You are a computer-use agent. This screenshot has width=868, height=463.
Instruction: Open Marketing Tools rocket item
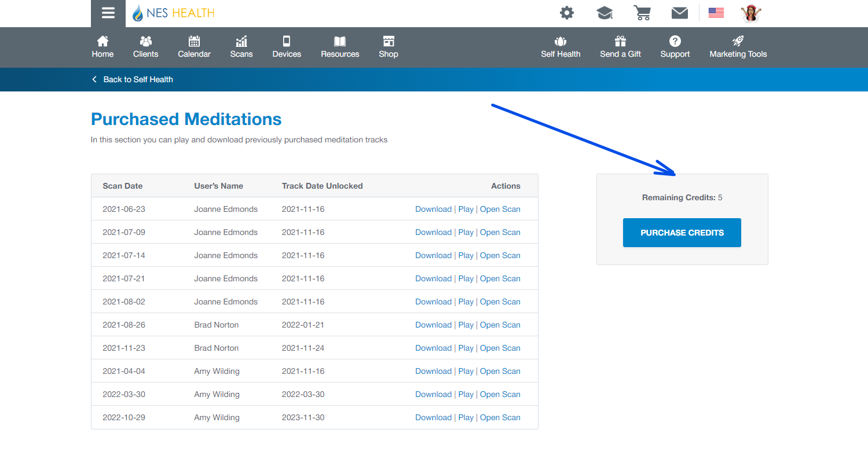(x=738, y=47)
